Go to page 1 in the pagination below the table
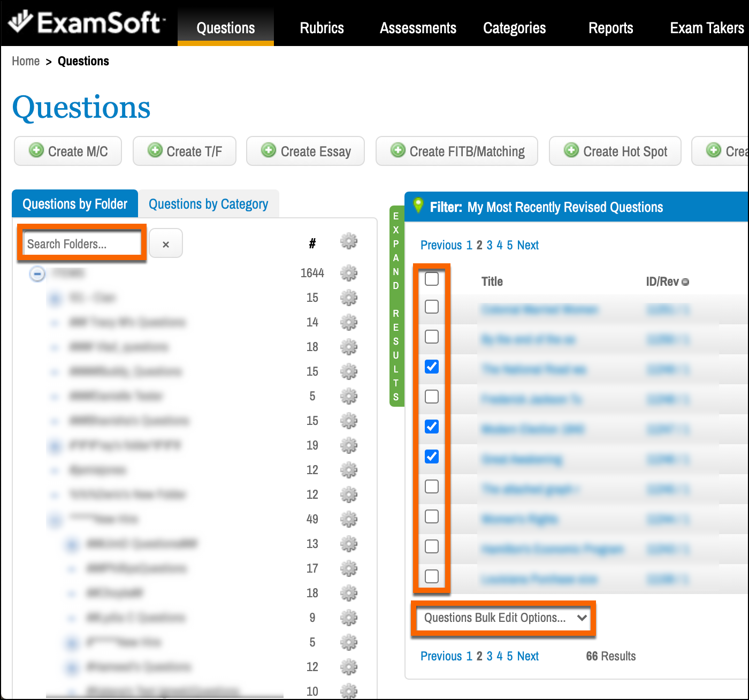 pyautogui.click(x=469, y=656)
